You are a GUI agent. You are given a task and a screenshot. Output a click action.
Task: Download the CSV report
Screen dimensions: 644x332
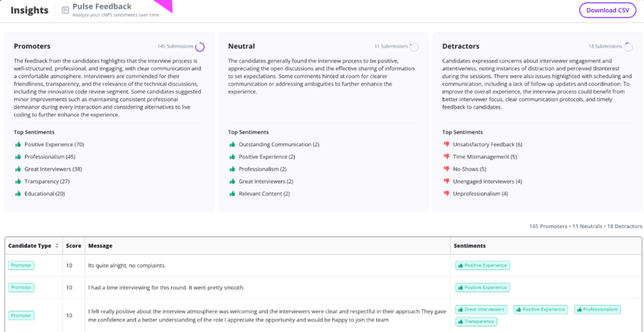pyautogui.click(x=607, y=10)
